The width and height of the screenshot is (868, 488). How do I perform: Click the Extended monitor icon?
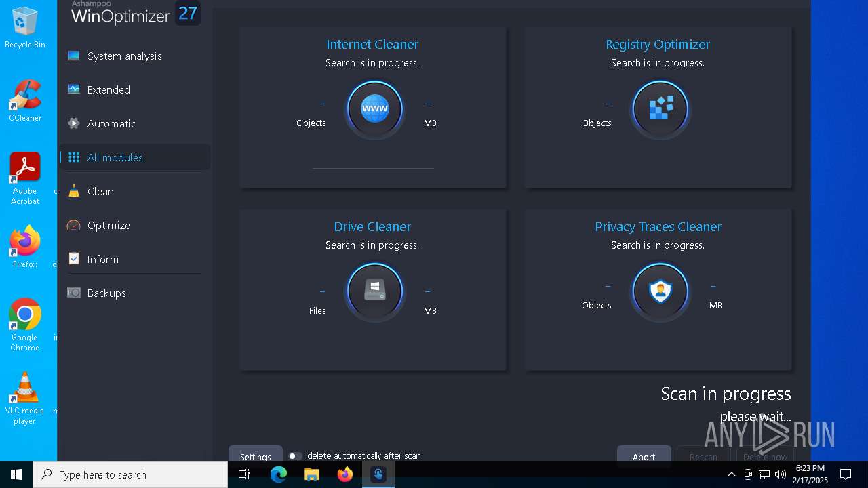coord(74,89)
